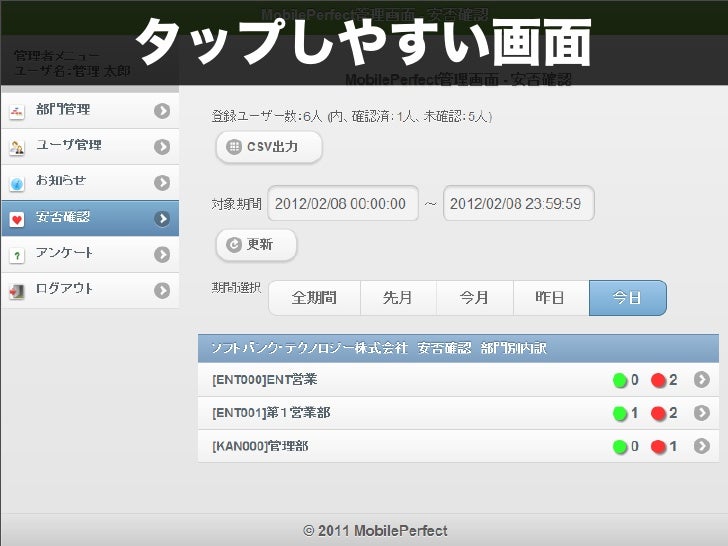Open 部門管理 menu item
Screen dimensions: 728x546
(90, 110)
